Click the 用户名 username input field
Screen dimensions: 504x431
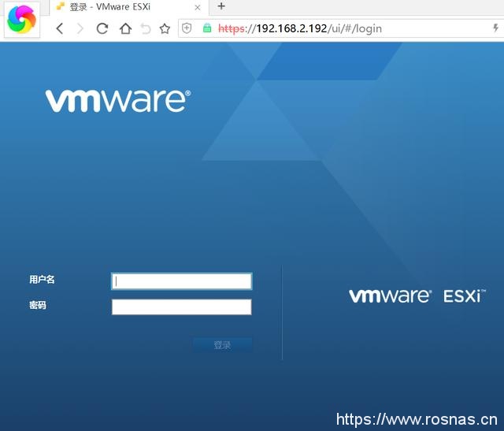pyautogui.click(x=182, y=281)
